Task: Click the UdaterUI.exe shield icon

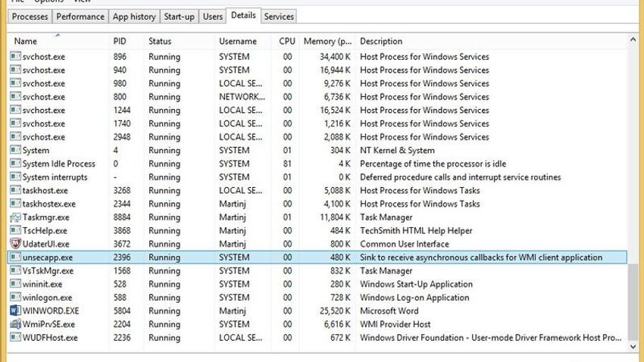Action: (x=15, y=243)
